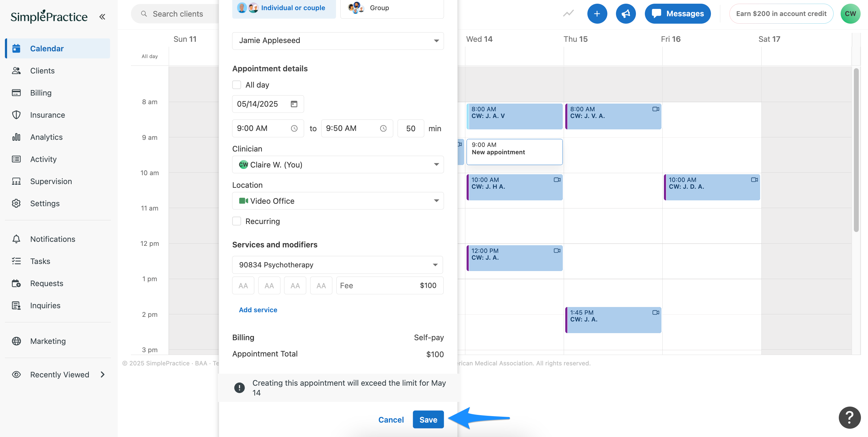Click the analytics trend line icon

point(568,14)
